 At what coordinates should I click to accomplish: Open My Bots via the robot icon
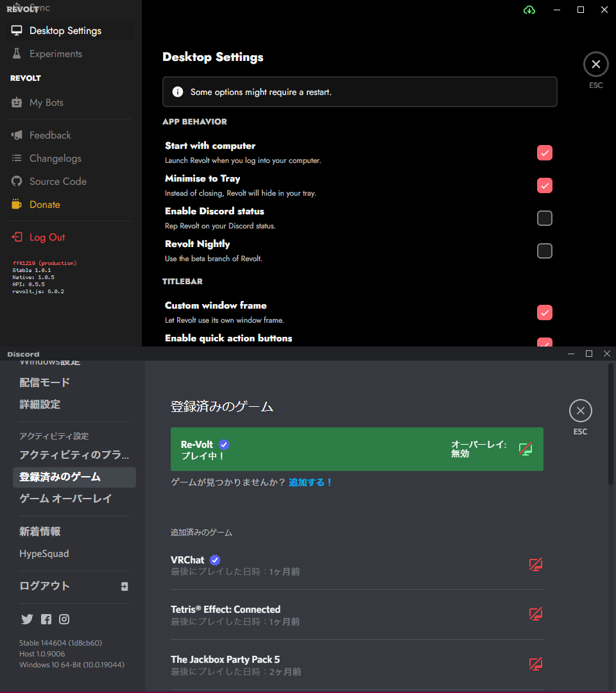[x=16, y=102]
